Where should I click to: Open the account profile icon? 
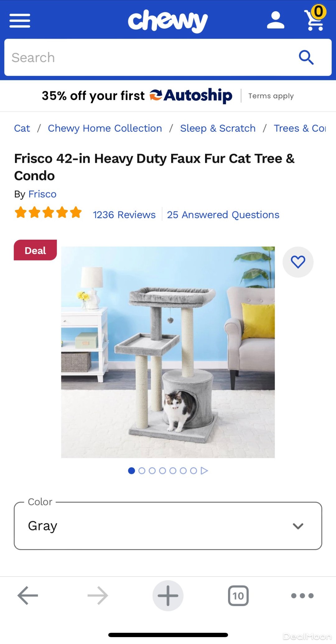pos(276,20)
